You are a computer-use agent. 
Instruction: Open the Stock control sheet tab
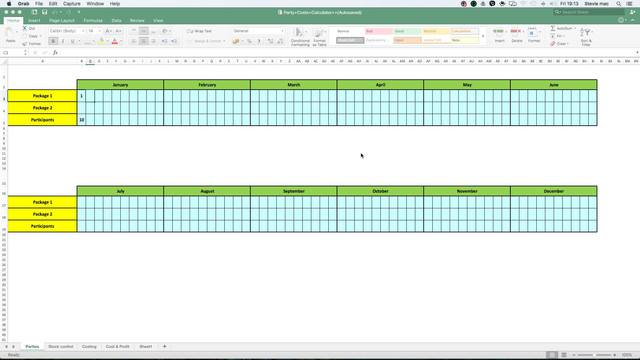(x=60, y=347)
